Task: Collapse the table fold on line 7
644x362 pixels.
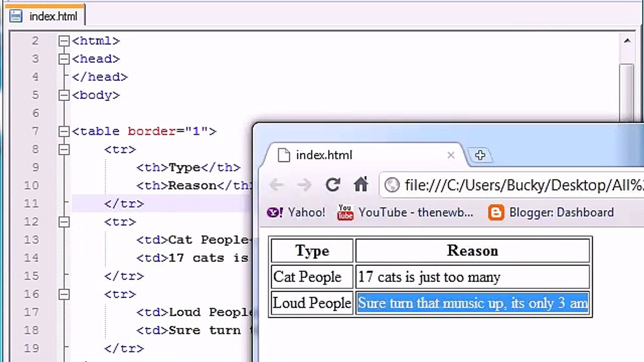Action: coord(64,131)
